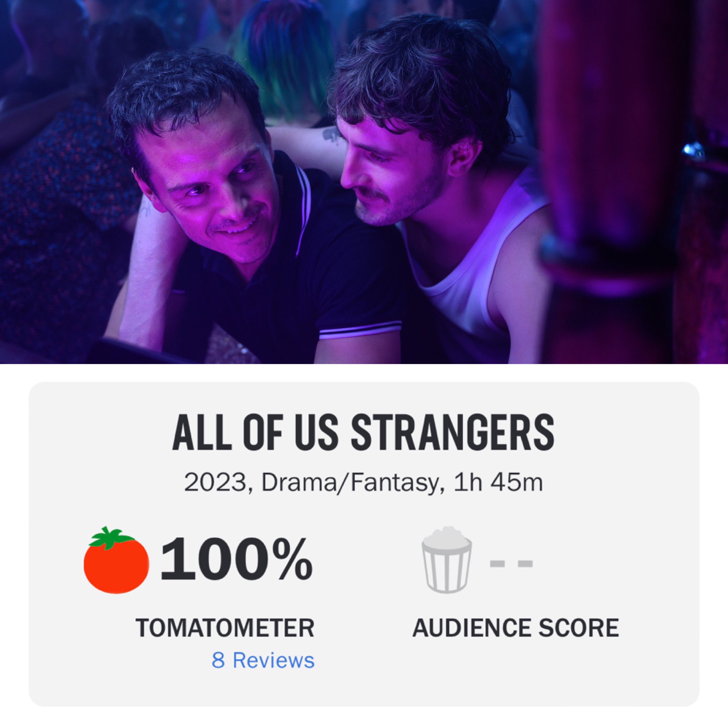This screenshot has width=728, height=728.
Task: Open the All of Us Strangers title
Action: click(x=363, y=433)
